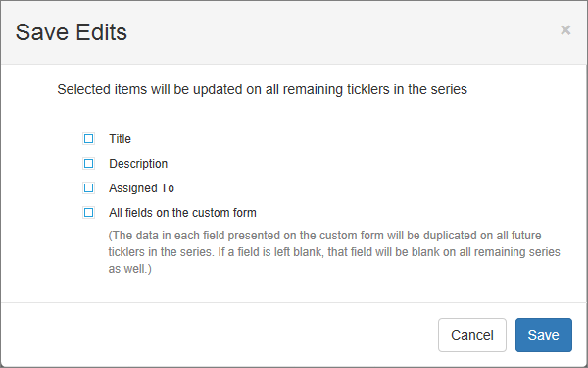Click the 'All fields on the custom form' label
Image resolution: width=588 pixels, height=368 pixels.
pos(182,213)
